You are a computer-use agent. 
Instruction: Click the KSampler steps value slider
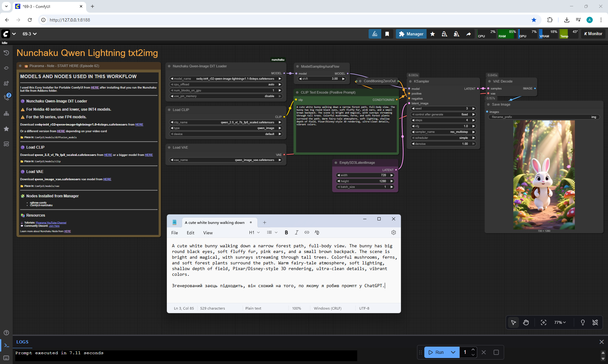click(x=443, y=120)
